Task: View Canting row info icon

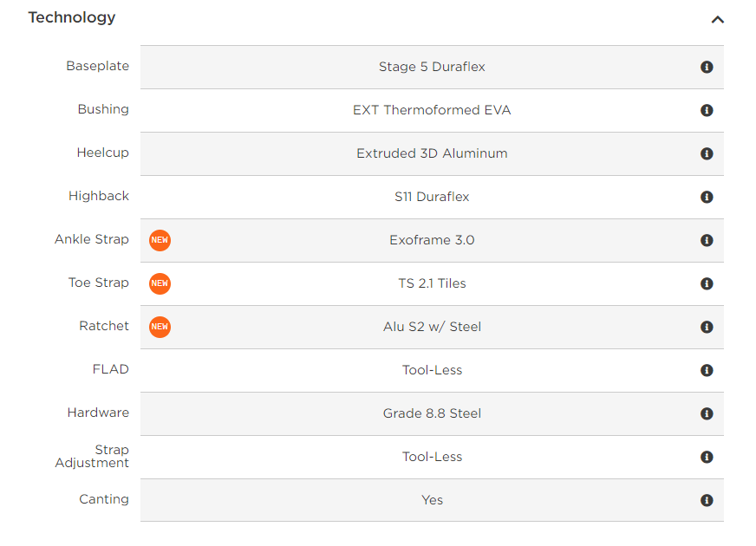Action: [x=707, y=501]
